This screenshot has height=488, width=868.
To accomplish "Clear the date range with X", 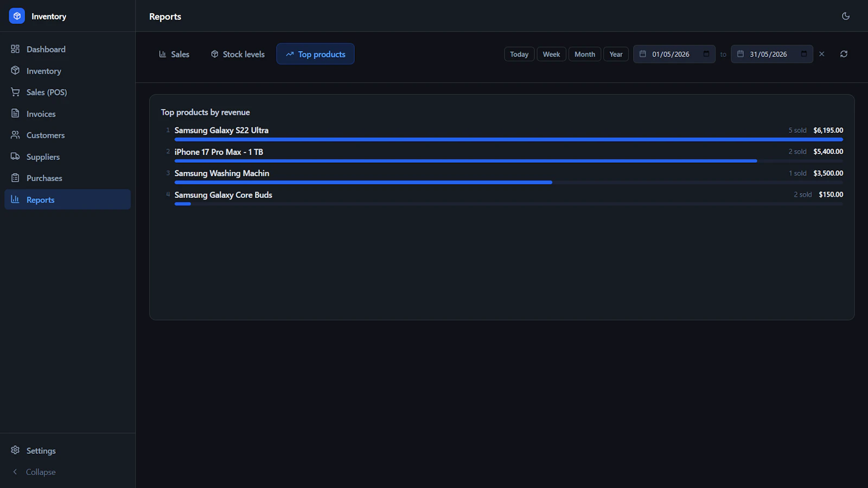I will pyautogui.click(x=822, y=54).
